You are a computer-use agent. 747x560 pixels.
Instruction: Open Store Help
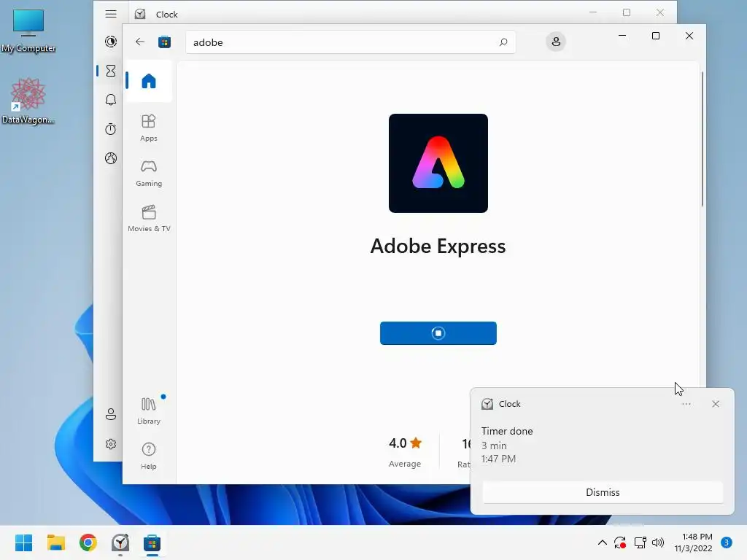(x=149, y=456)
